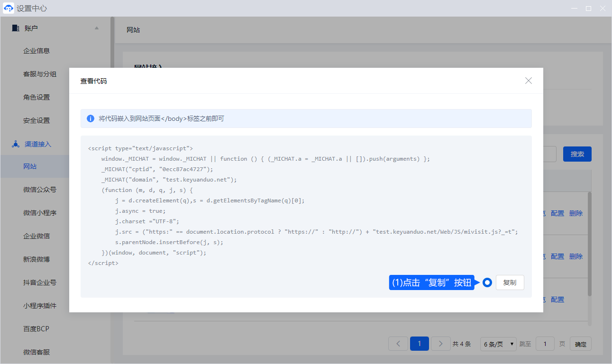Open the 6条/页 page size dropdown
The width and height of the screenshot is (612, 364).
(x=498, y=344)
